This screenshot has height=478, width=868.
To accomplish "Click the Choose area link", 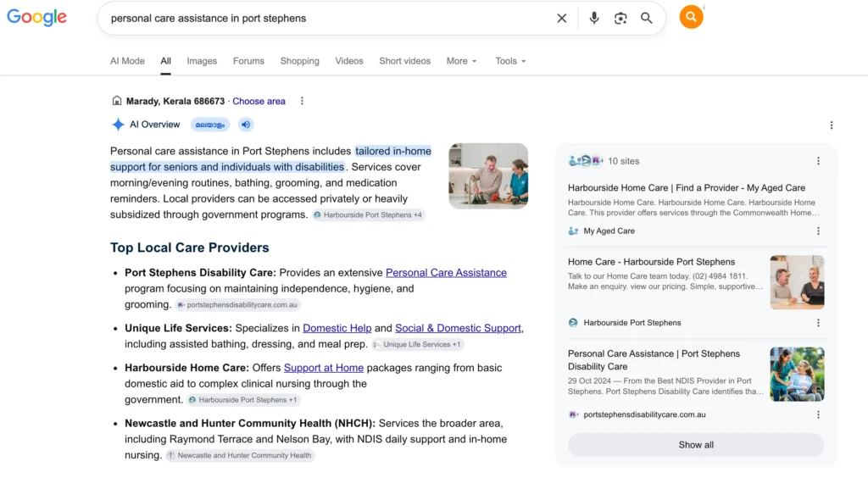I will pyautogui.click(x=259, y=101).
